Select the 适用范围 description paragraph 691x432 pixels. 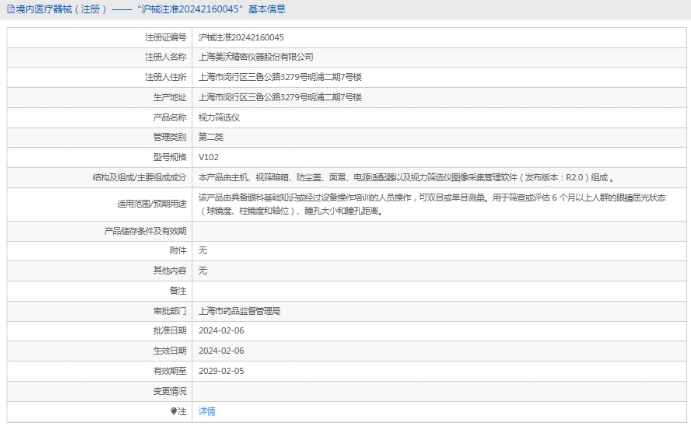tap(432, 204)
